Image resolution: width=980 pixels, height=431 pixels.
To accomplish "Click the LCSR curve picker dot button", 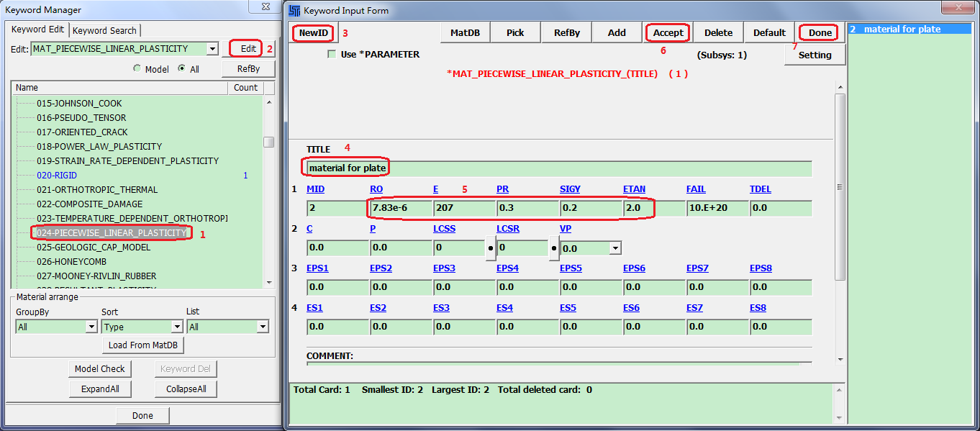I will [553, 248].
